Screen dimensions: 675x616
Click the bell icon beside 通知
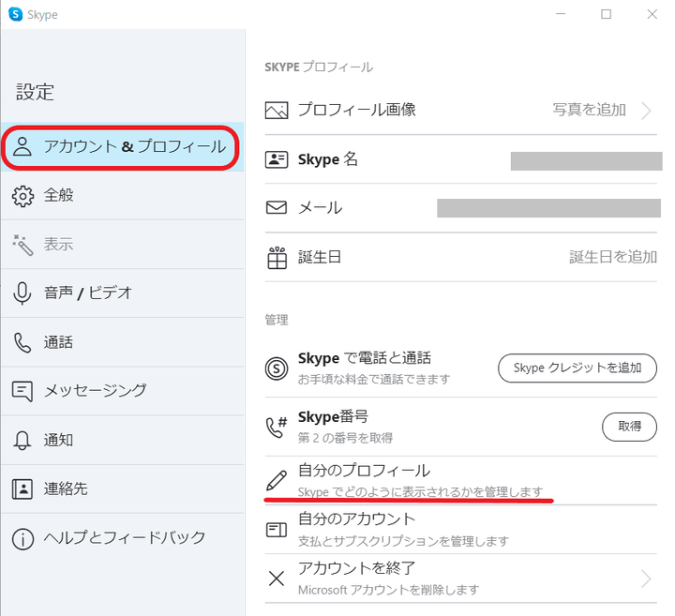(x=22, y=441)
